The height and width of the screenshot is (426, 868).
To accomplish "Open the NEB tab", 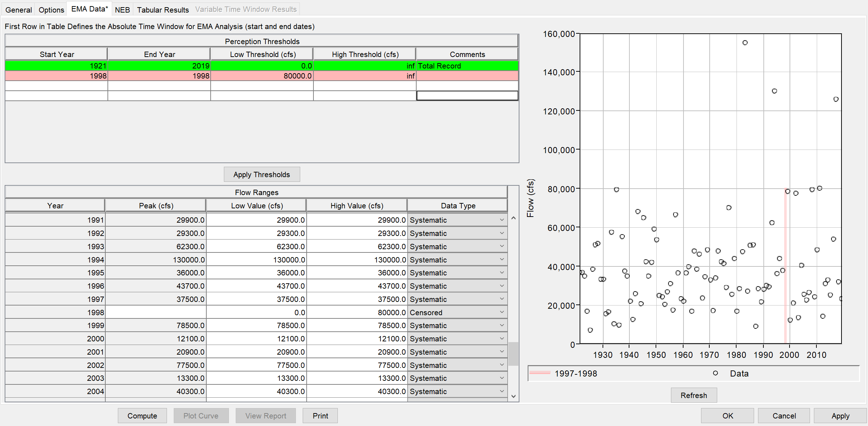I will pos(122,10).
